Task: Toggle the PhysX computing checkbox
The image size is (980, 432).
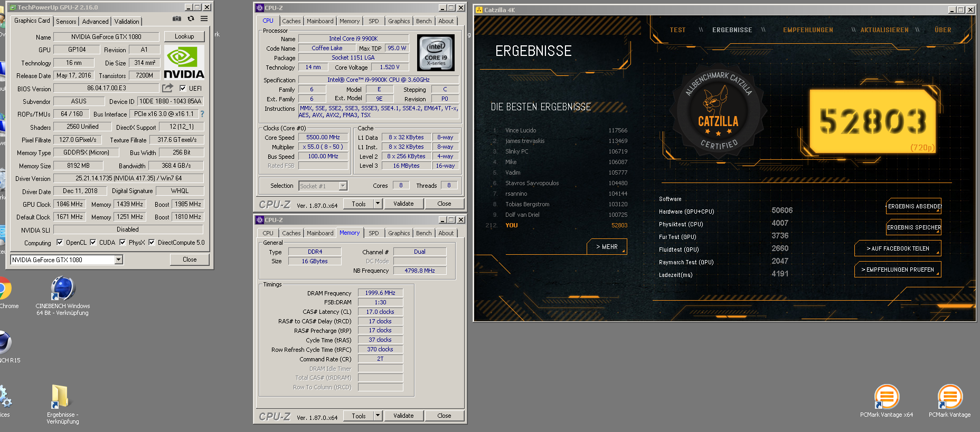Action: point(123,243)
